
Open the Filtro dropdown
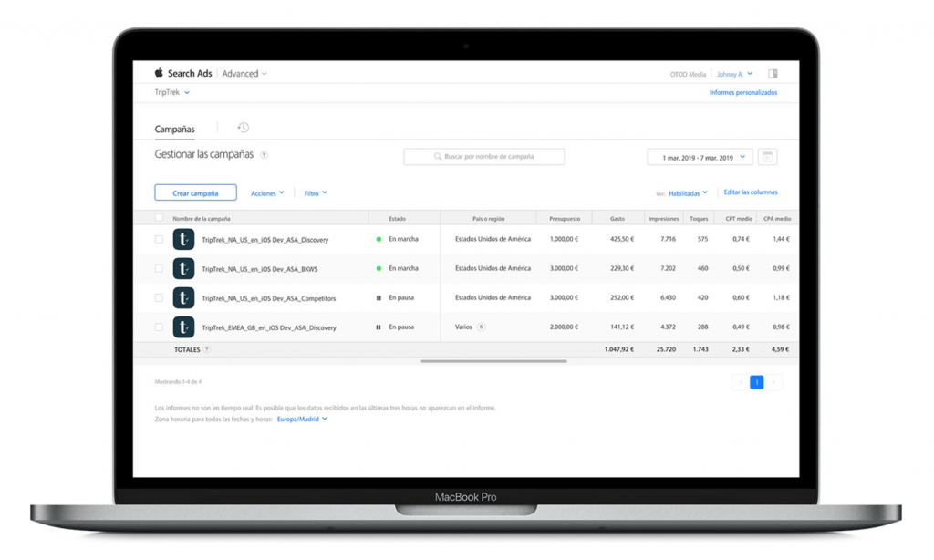coord(316,193)
